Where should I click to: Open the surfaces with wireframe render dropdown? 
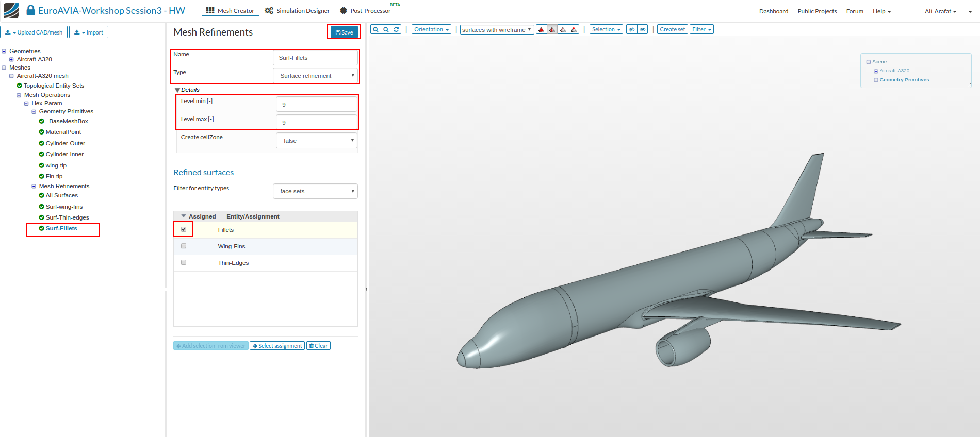tap(497, 29)
